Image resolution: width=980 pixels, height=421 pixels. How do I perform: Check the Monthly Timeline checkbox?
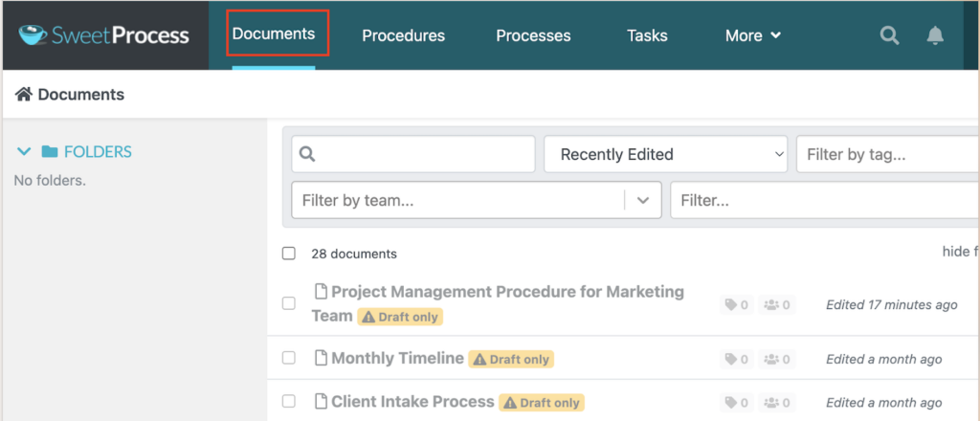[289, 359]
